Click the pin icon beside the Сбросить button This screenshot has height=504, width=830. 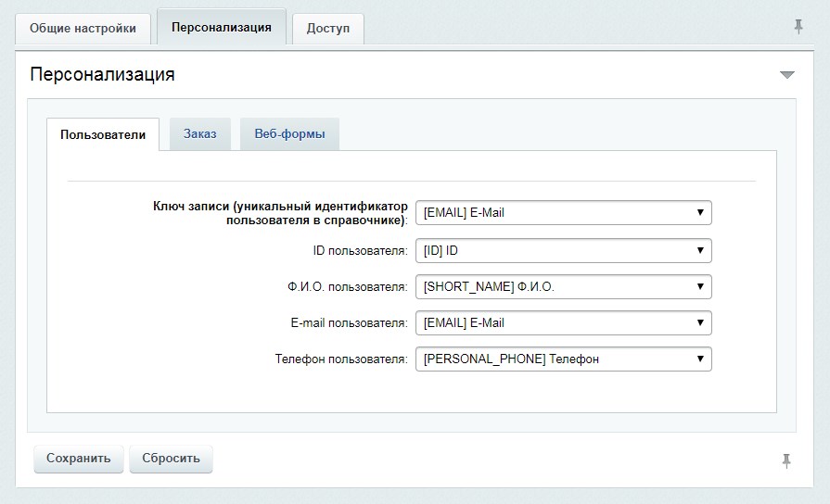[x=786, y=460]
